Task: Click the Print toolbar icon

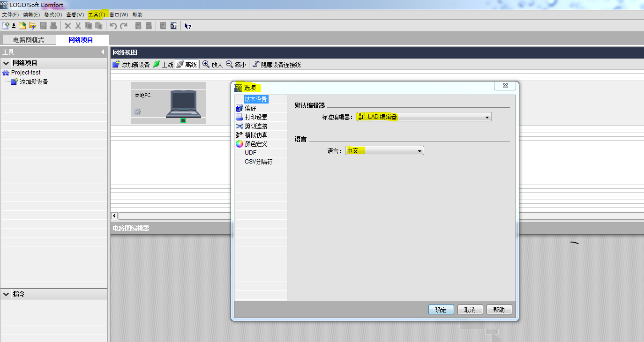Action: (53, 26)
